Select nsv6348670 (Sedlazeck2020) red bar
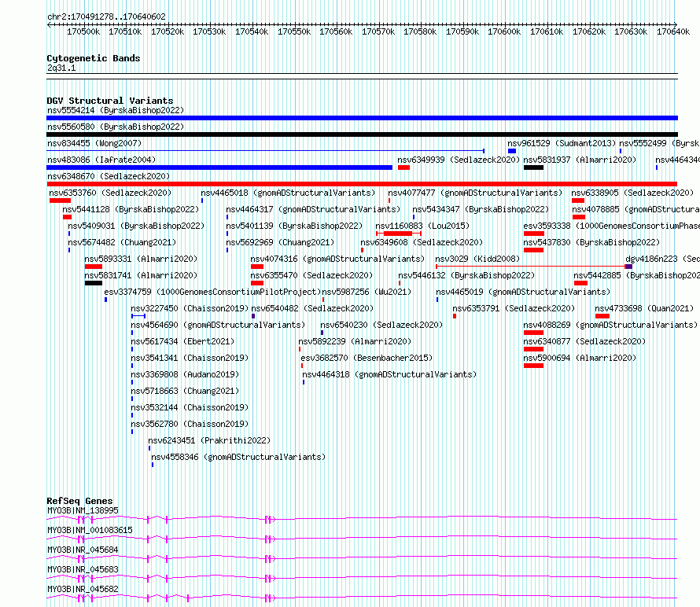 [362, 184]
